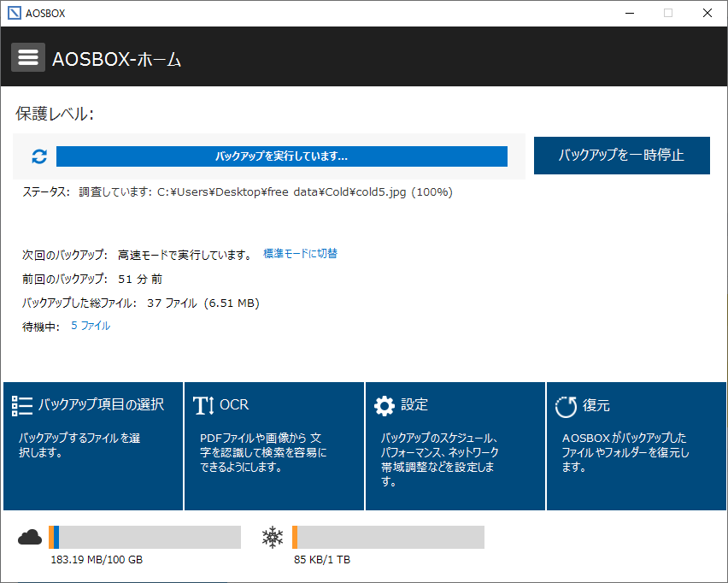
Task: Click the backup item selection list icon
Action: 22,405
